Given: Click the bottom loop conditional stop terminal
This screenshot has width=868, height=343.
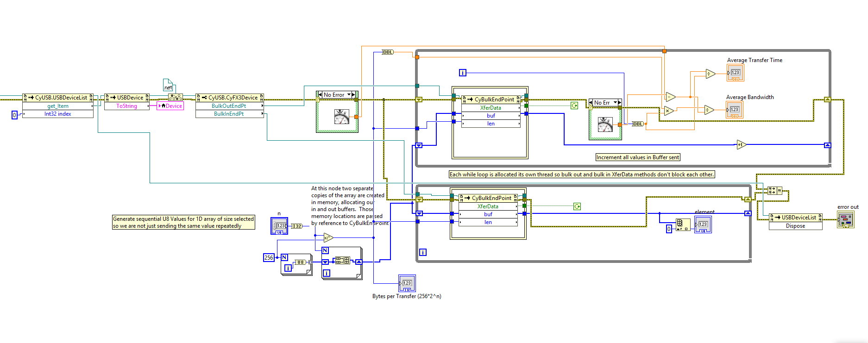Looking at the screenshot, I should [577, 206].
